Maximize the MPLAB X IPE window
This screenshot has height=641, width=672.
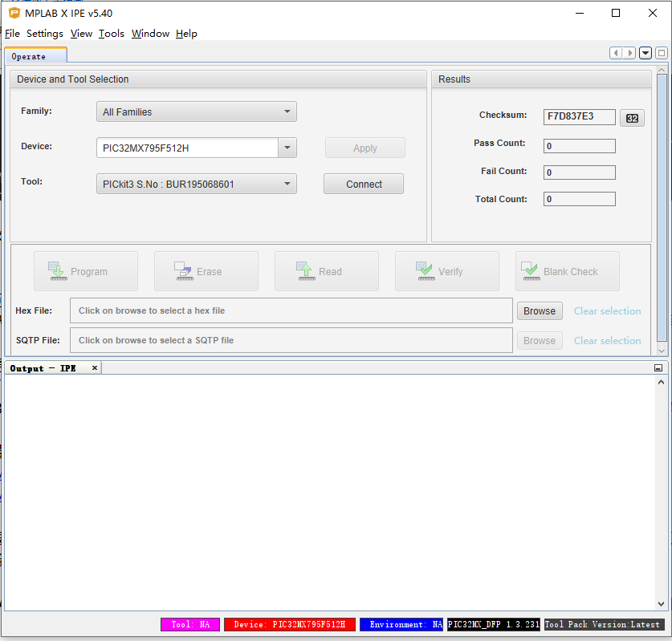coord(616,14)
